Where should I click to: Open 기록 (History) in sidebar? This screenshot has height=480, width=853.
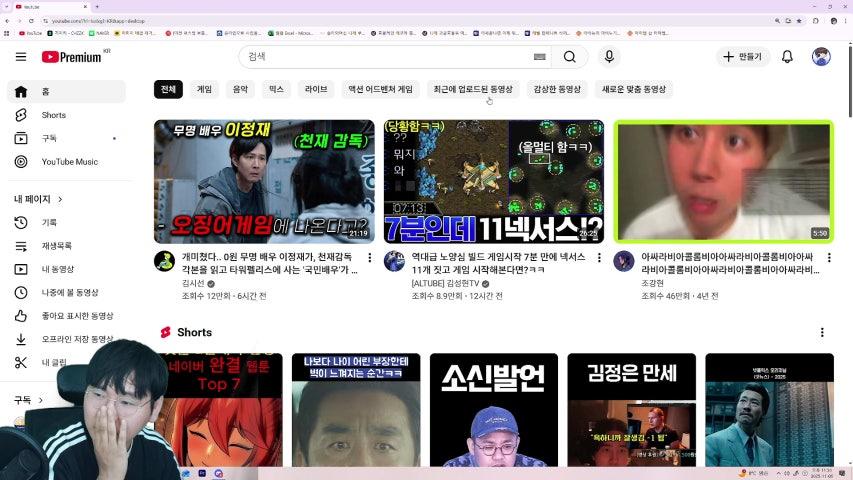[49, 222]
